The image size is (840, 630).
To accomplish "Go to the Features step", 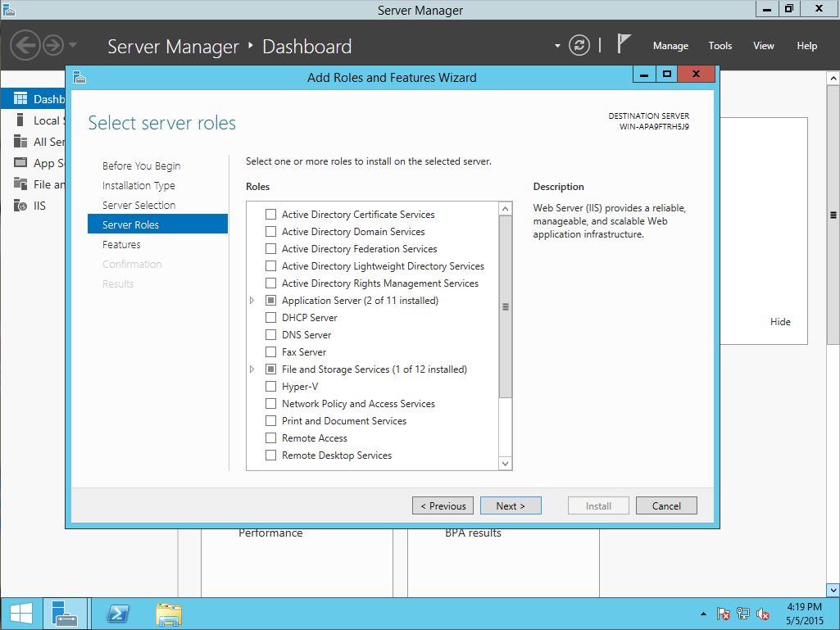I will tap(121, 244).
